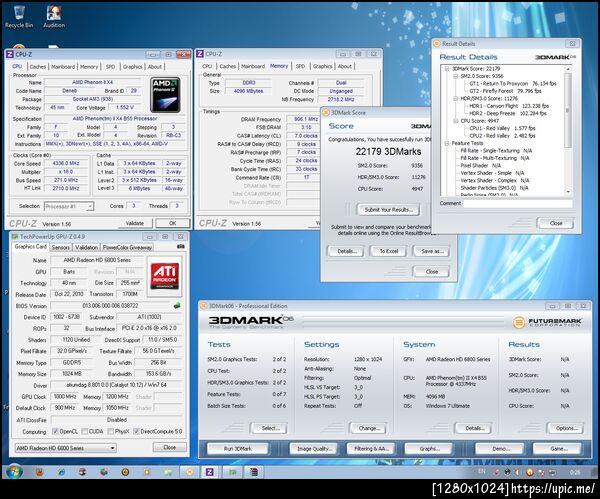
Task: Click the ATI Radeon logo in GPU-Z
Action: [x=165, y=276]
